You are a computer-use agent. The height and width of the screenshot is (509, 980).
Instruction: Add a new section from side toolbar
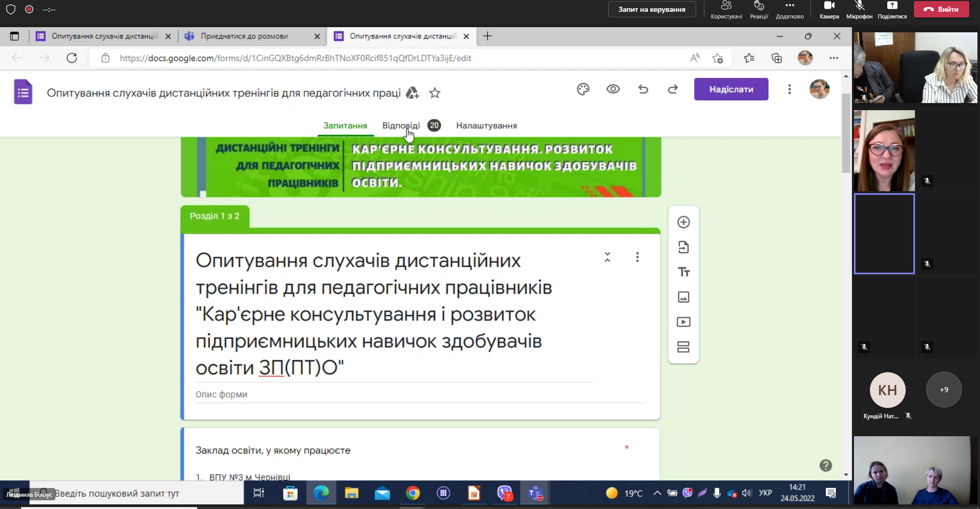pos(683,347)
